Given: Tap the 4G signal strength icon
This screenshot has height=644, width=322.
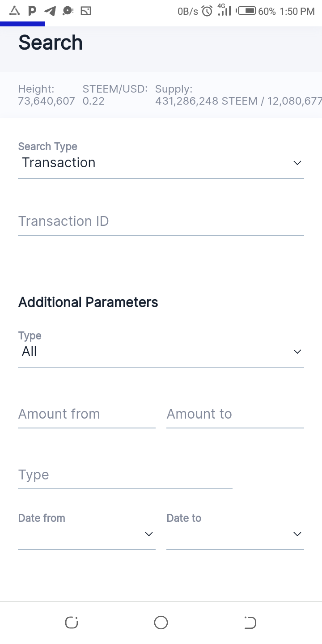Looking at the screenshot, I should [224, 10].
